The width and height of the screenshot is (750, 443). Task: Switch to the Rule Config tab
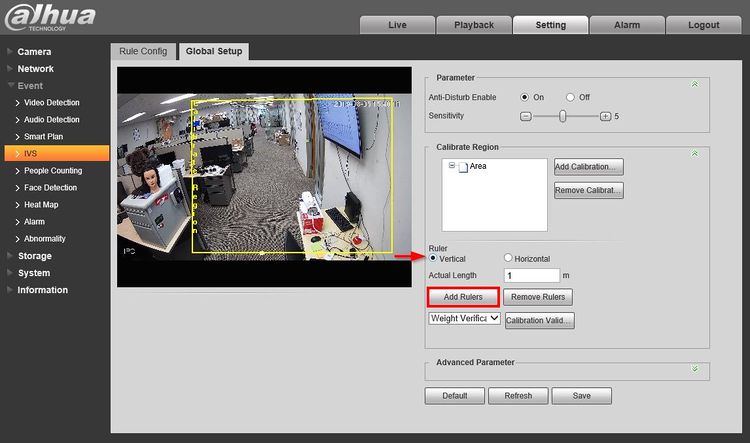tap(141, 51)
